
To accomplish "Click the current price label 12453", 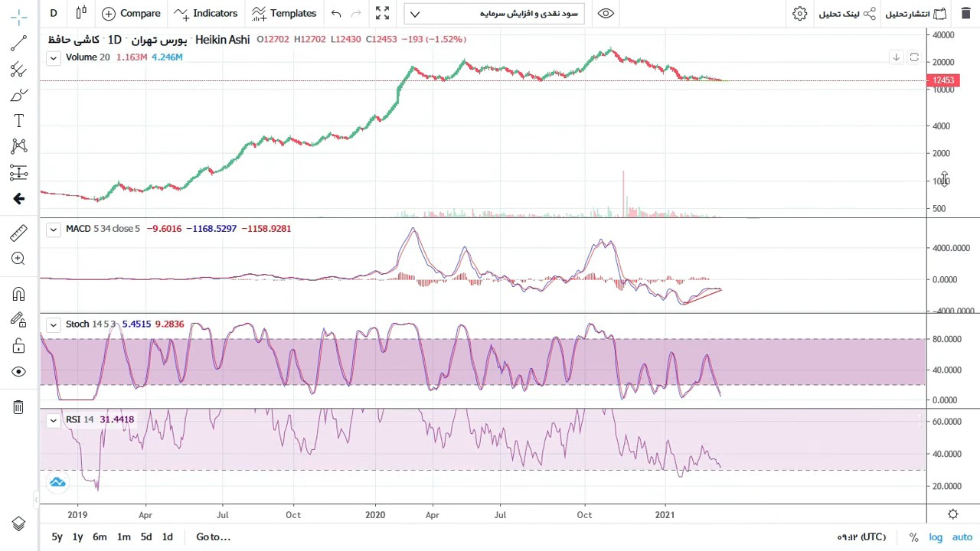I will pos(942,80).
